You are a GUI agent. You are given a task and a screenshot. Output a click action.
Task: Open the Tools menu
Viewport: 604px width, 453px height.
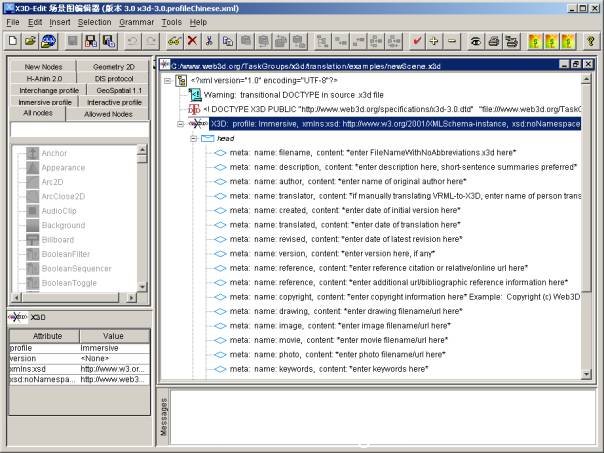click(x=171, y=22)
